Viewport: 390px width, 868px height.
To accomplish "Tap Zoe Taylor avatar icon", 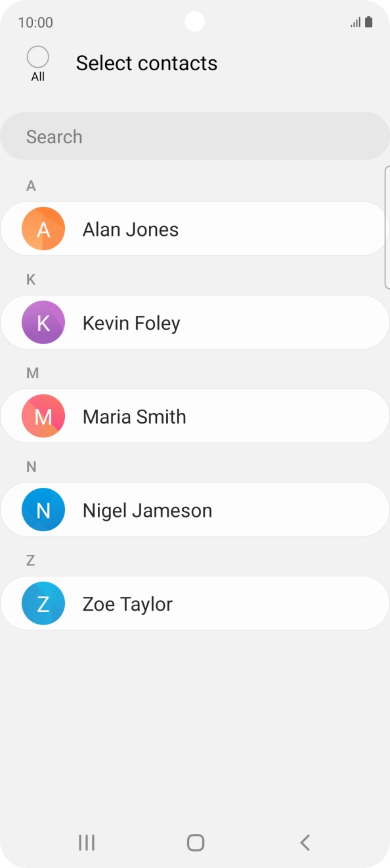I will pyautogui.click(x=43, y=604).
